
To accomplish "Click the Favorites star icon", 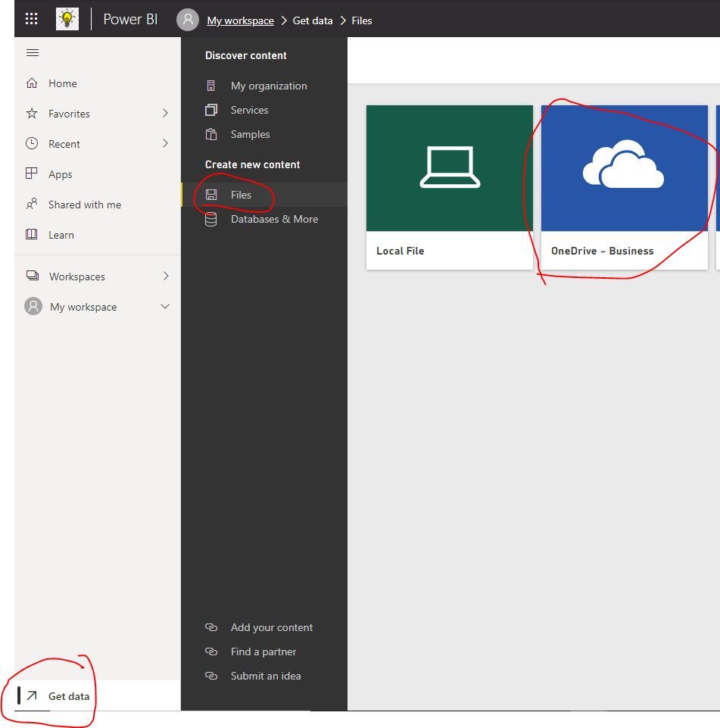I will [32, 114].
